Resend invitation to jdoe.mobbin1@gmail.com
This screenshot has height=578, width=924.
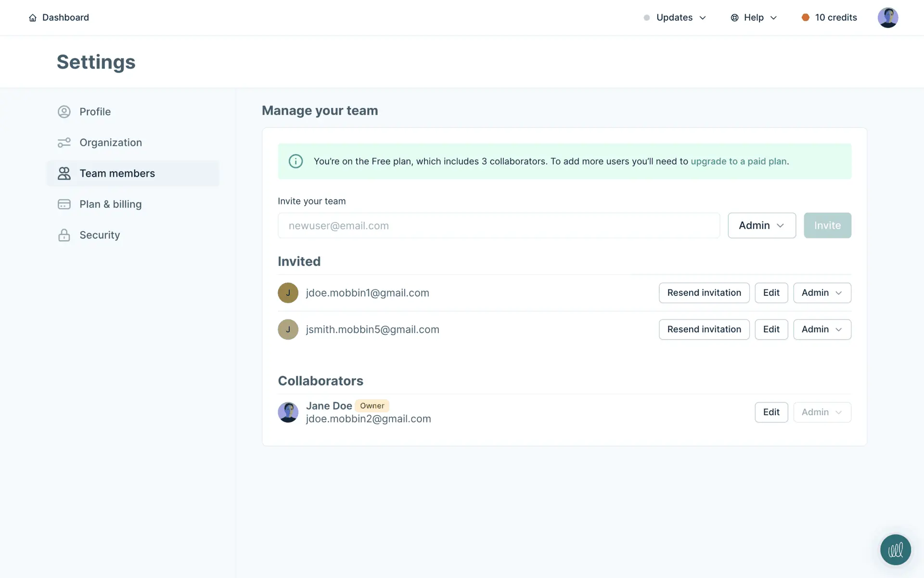[704, 293]
